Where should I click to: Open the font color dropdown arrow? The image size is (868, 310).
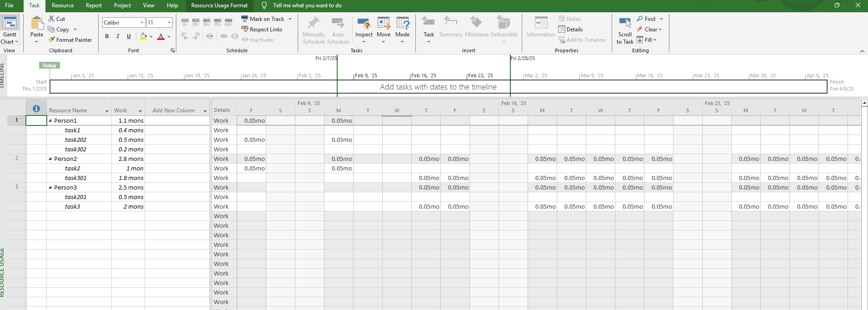(169, 36)
